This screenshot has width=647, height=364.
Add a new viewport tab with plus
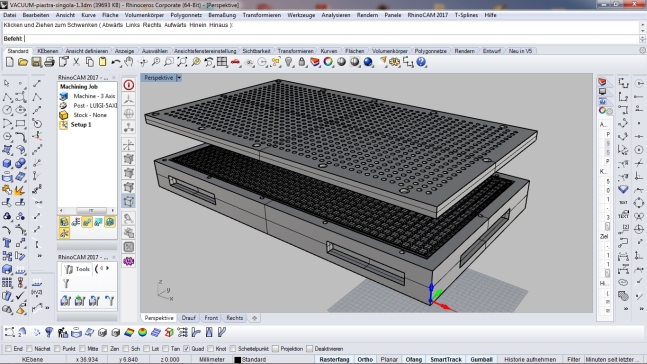coord(255,318)
